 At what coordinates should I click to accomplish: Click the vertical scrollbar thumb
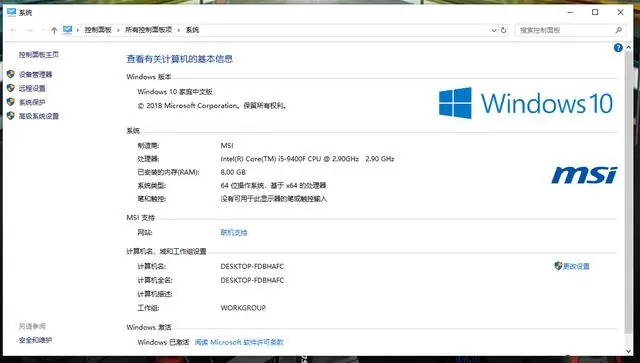[x=629, y=192]
